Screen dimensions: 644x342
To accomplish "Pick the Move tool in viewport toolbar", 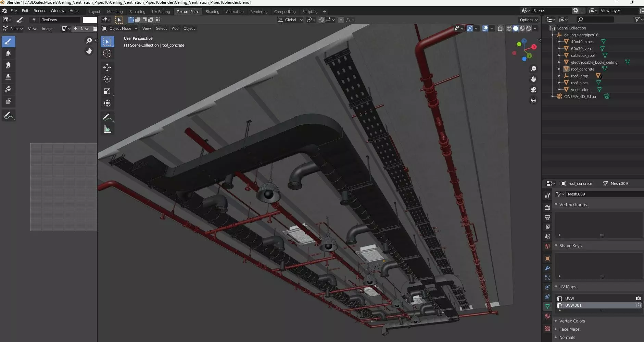I will [107, 67].
